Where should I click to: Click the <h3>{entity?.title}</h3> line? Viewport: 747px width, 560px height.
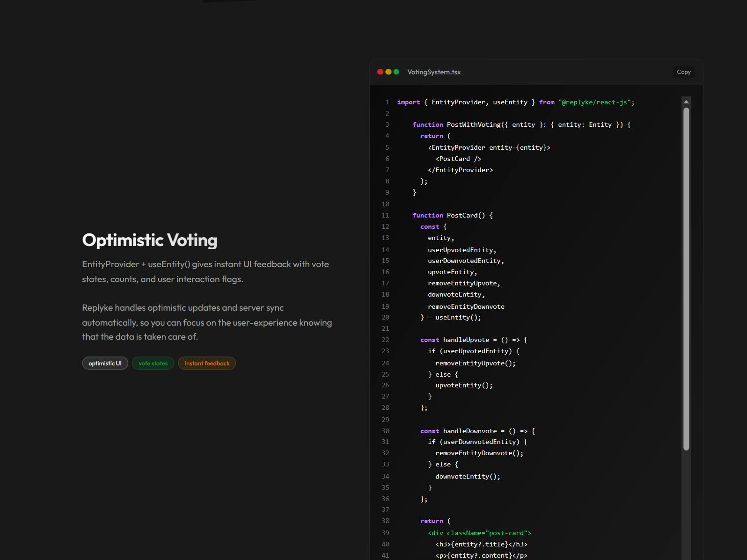[481, 544]
